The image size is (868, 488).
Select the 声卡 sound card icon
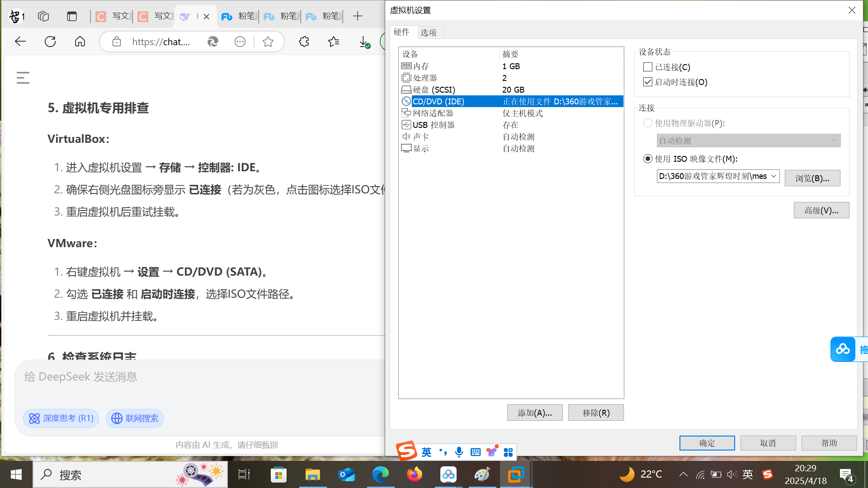pos(406,136)
